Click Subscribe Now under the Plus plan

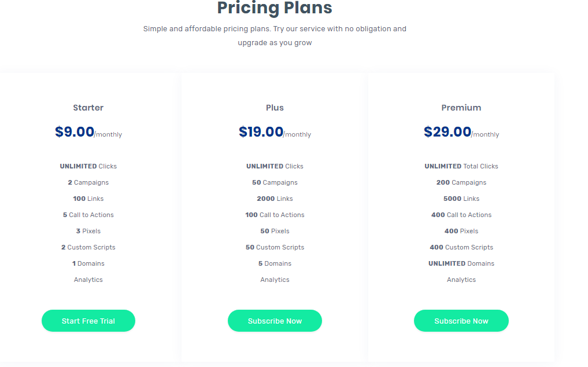pos(275,321)
